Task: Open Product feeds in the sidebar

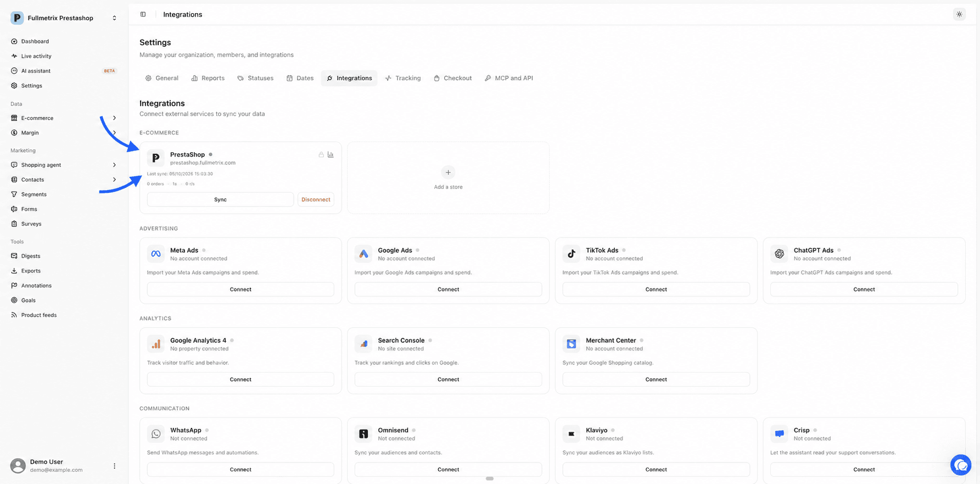Action: tap(64, 315)
